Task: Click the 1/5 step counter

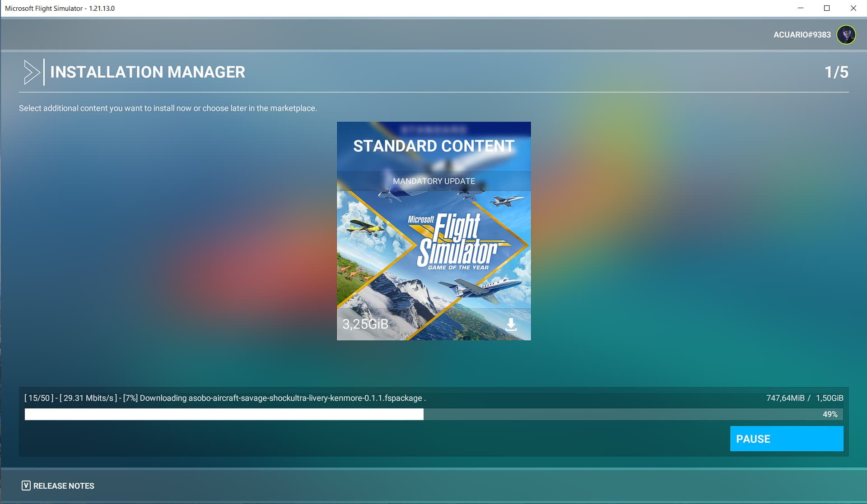Action: coord(836,72)
